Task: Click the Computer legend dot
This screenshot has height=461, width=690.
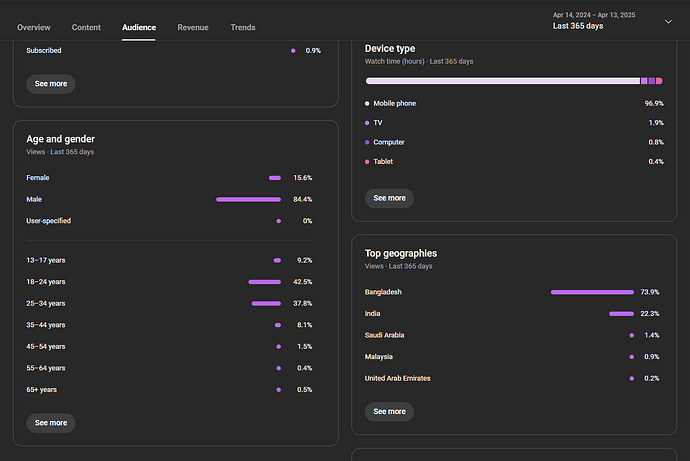Action: pos(367,142)
